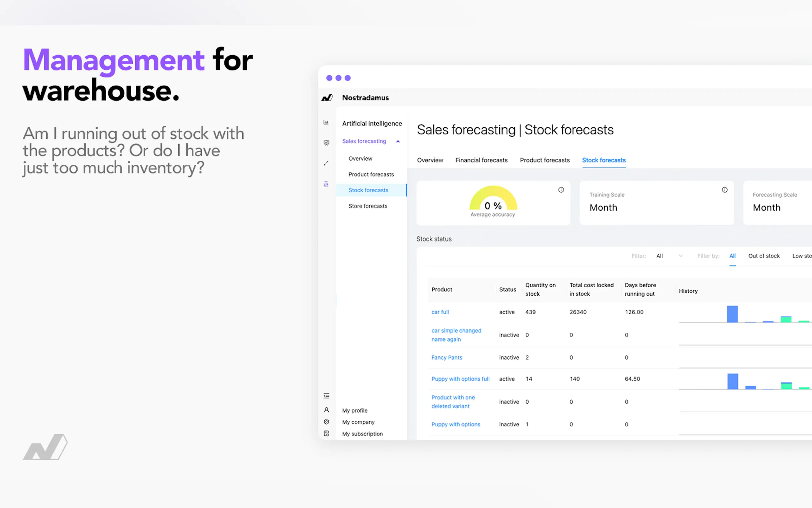The image size is (812, 508).
Task: Switch to Financial forecasts tab
Action: pyautogui.click(x=481, y=160)
